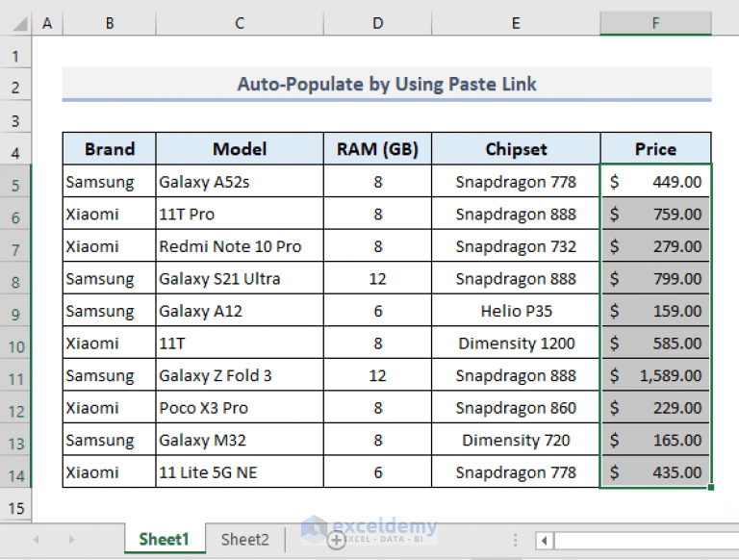739x560 pixels.
Task: Click the title cell Auto-Populate by Using Paste Link
Action: 387,84
